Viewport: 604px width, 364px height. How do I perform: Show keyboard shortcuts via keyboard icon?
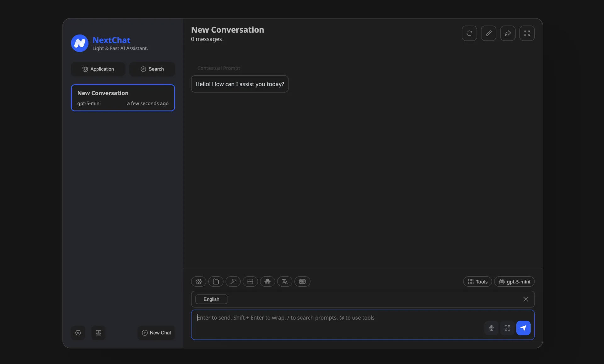302,282
